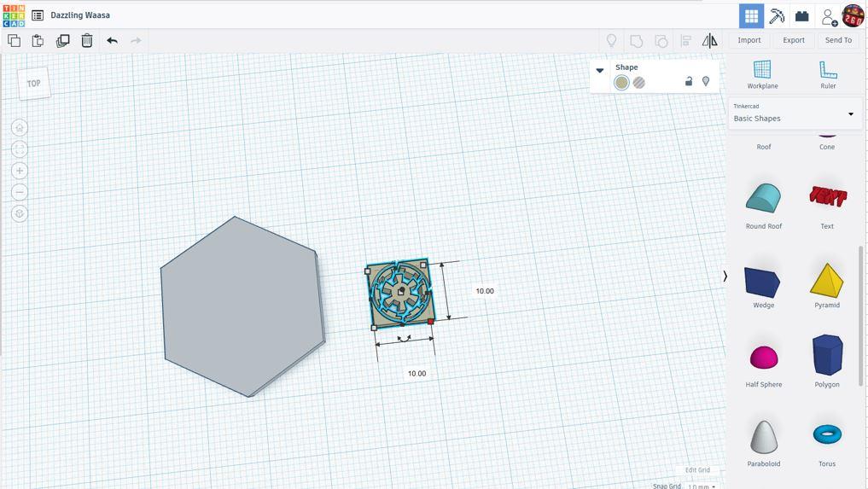Collapse the Shape panel arrow
Image resolution: width=868 pixels, height=489 pixels.
point(599,70)
